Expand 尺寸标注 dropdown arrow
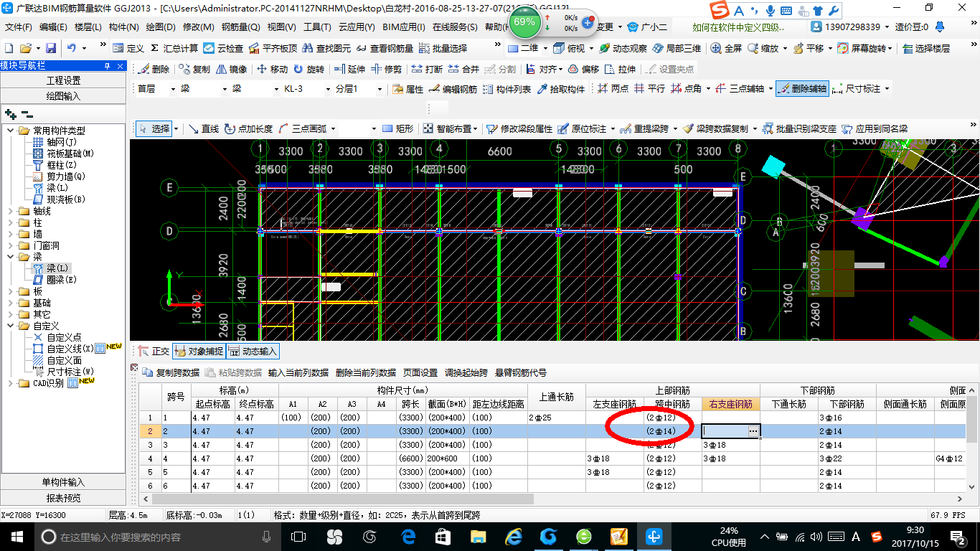 coord(887,89)
